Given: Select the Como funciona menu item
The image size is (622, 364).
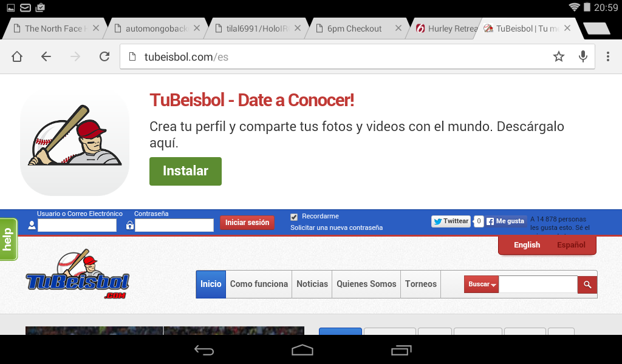Looking at the screenshot, I should [259, 284].
